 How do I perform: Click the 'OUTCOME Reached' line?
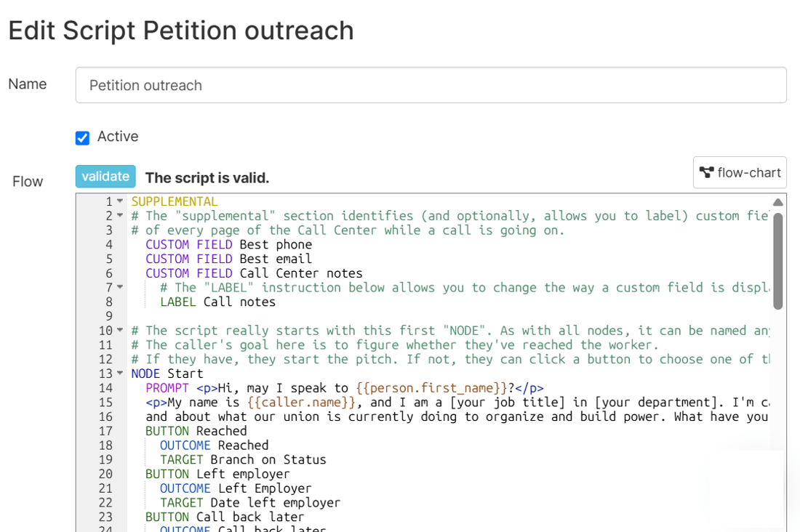click(x=215, y=446)
